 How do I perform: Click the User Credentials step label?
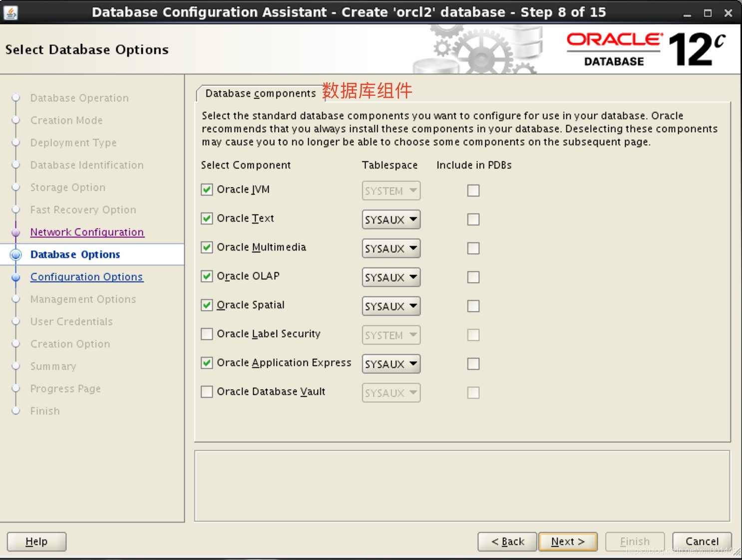click(71, 322)
